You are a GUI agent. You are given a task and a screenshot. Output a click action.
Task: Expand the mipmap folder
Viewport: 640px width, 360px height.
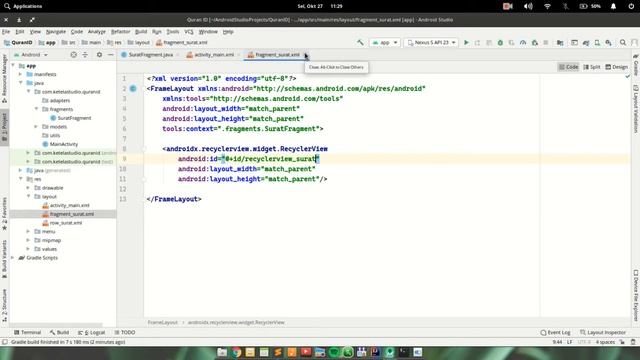pos(29,240)
